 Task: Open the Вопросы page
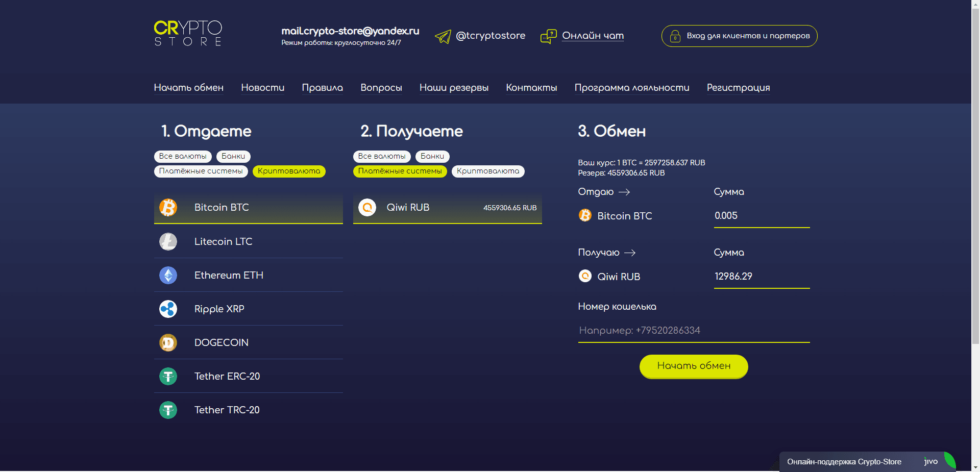[381, 88]
